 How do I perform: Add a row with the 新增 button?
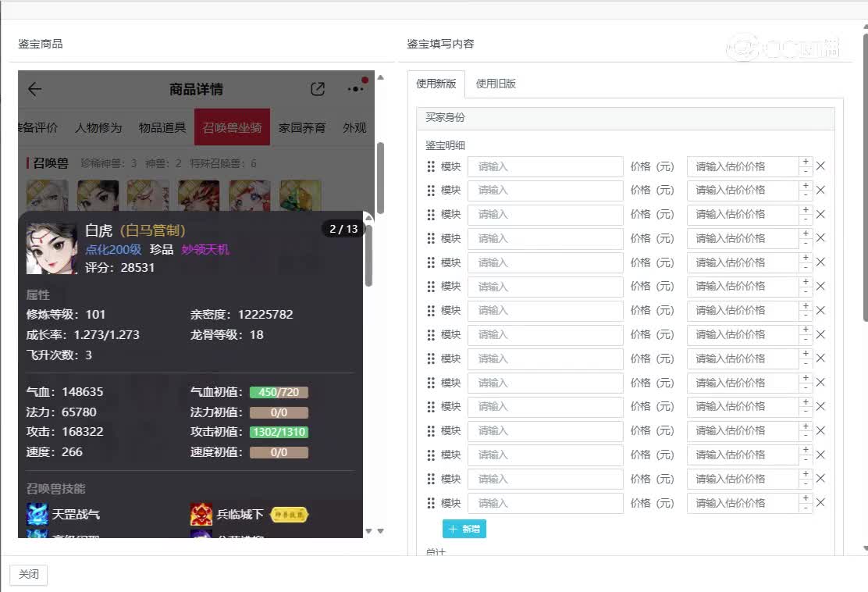pyautogui.click(x=464, y=529)
